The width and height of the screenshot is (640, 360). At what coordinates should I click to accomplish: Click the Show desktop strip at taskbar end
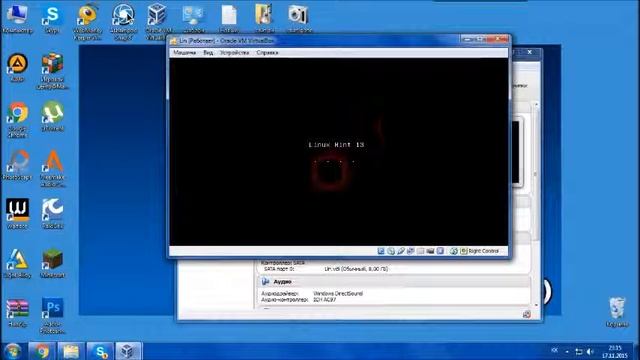(637, 351)
